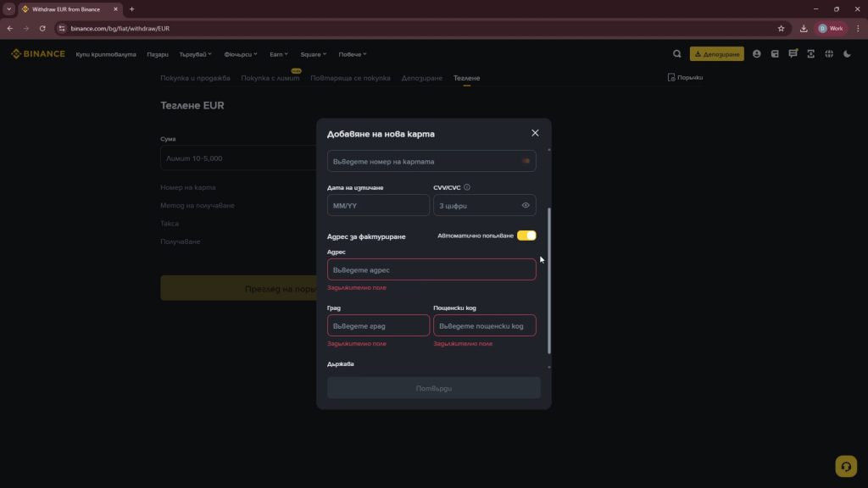
Task: Switch to Покупка с лимит tab
Action: pos(270,78)
